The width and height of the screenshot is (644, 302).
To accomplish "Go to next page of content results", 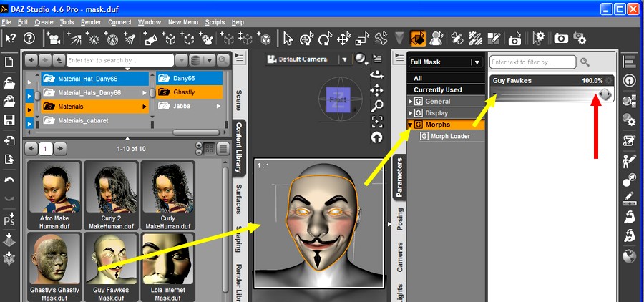I will tap(60, 149).
